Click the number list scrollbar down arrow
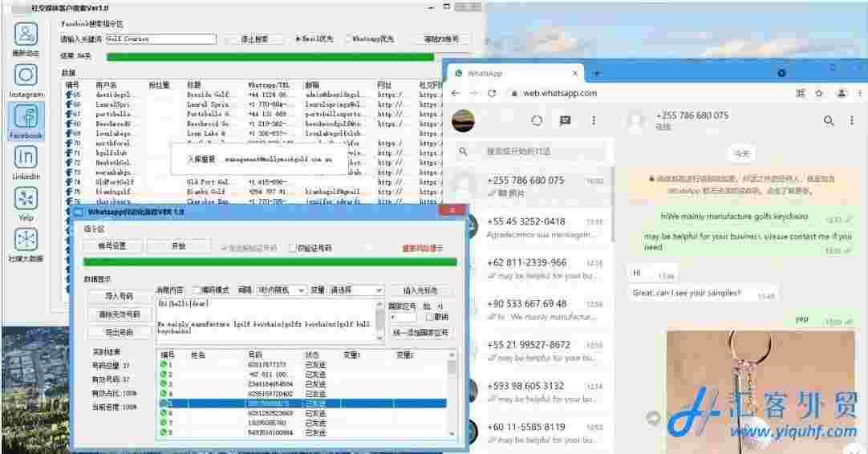 pyautogui.click(x=452, y=433)
